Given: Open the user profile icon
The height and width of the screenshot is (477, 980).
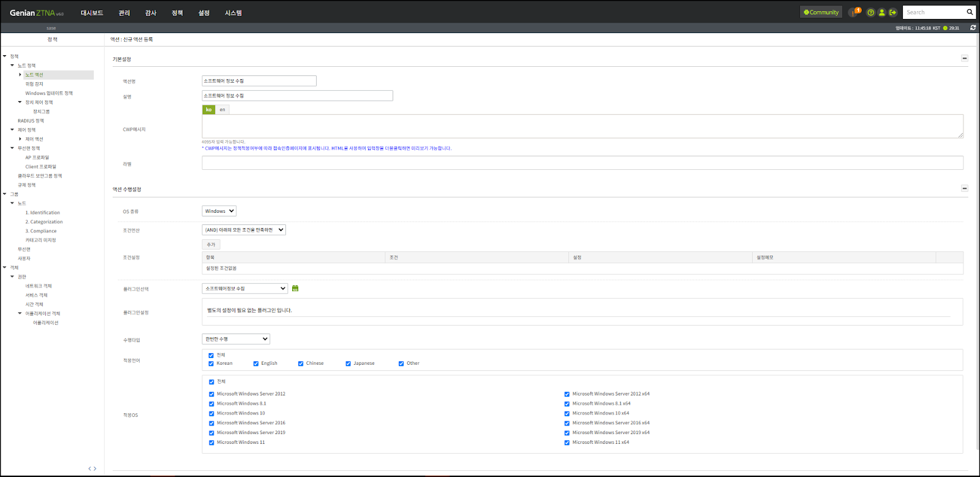Looking at the screenshot, I should (x=881, y=12).
